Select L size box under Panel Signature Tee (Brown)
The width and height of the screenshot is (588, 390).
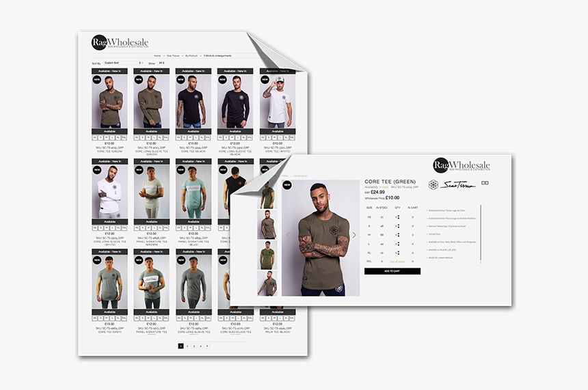(x=154, y=228)
